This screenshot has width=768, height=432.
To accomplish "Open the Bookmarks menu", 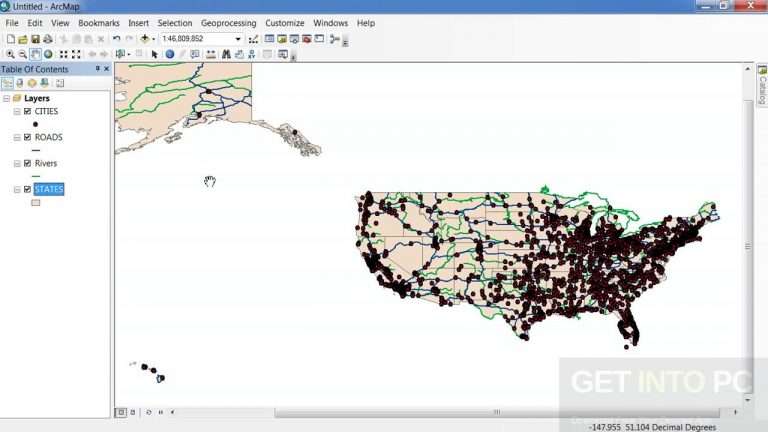I will click(98, 23).
